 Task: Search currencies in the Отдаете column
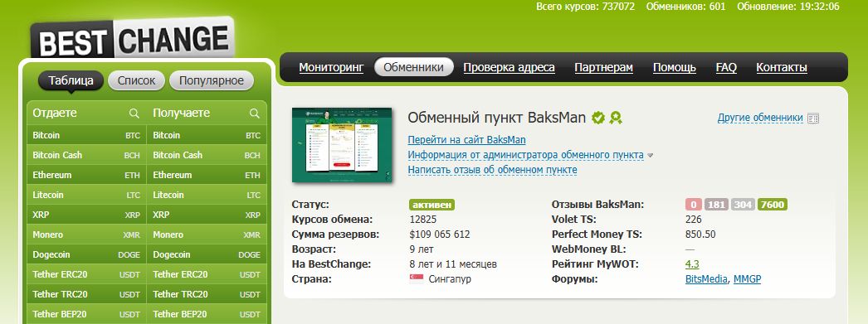tap(134, 114)
